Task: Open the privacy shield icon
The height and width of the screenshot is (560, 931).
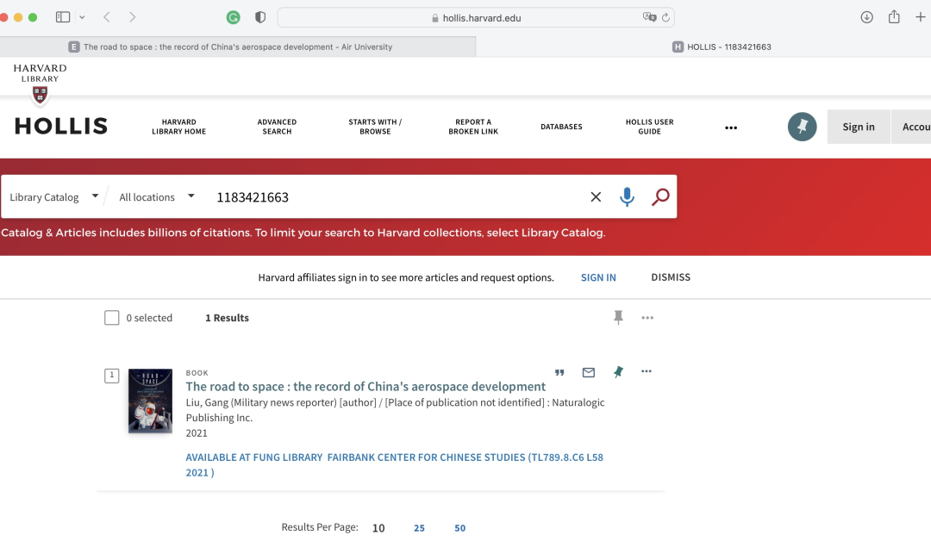Action: [260, 18]
